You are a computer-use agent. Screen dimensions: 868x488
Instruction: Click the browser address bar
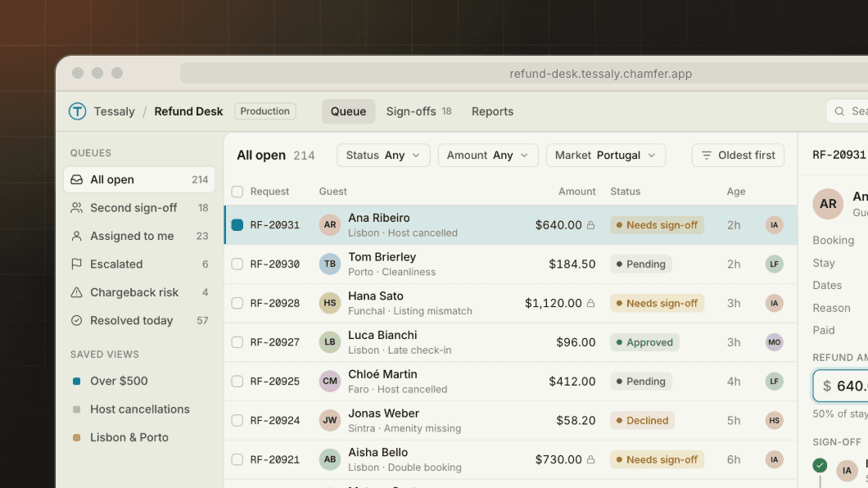[524, 74]
